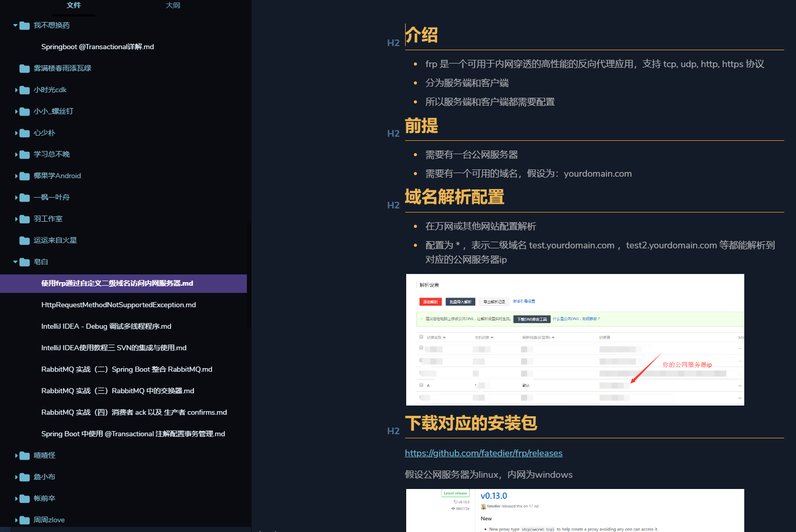Open RabbitMQ 实战（三）交换器 file
Image resolution: width=796 pixels, height=532 pixels.
(118, 391)
